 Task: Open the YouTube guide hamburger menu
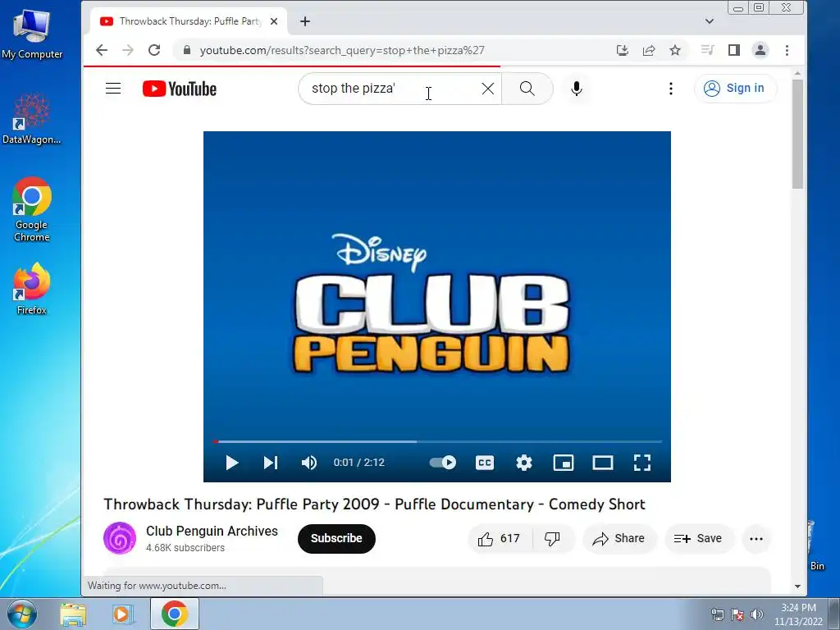coord(113,89)
